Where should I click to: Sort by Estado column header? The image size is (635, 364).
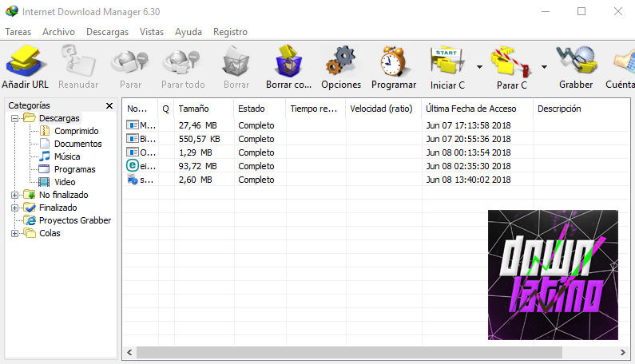coord(260,109)
